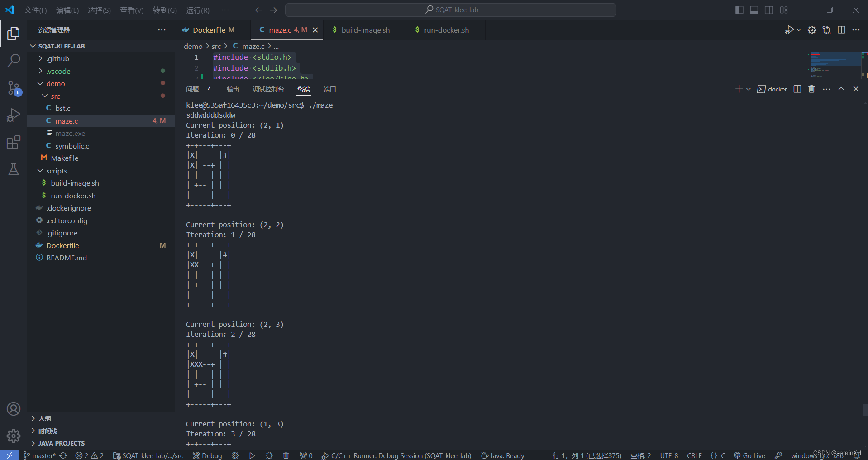Open Explorer more actions ellipsis
This screenshot has height=460, width=868.
click(162, 30)
